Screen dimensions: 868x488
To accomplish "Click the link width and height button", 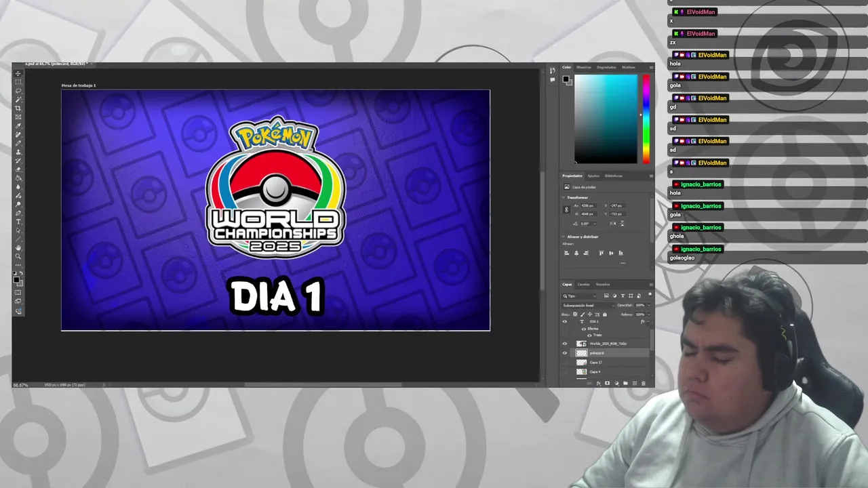I will point(566,209).
